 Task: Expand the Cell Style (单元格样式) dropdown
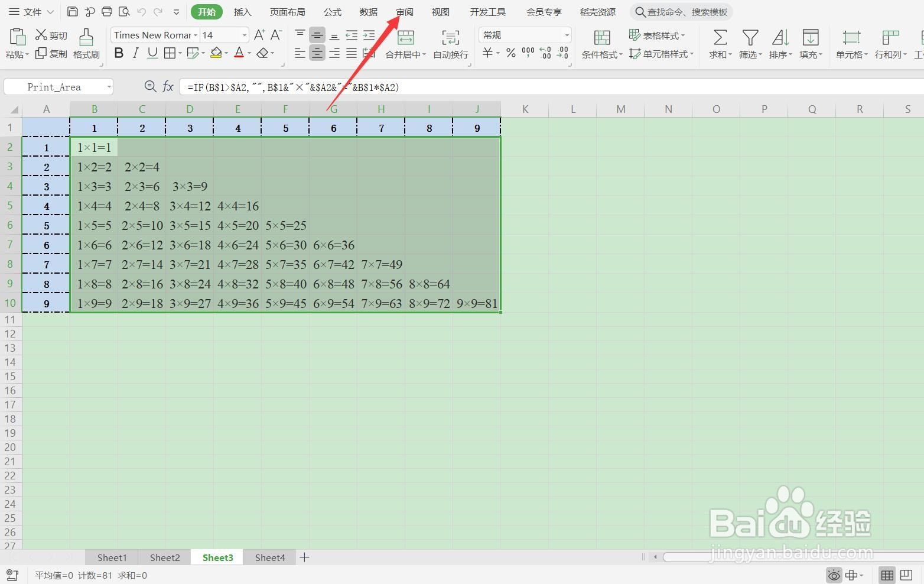pyautogui.click(x=692, y=54)
